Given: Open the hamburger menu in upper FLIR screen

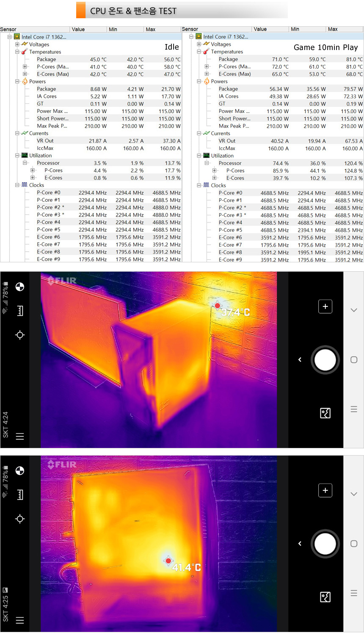Looking at the screenshot, I should coord(20,436).
